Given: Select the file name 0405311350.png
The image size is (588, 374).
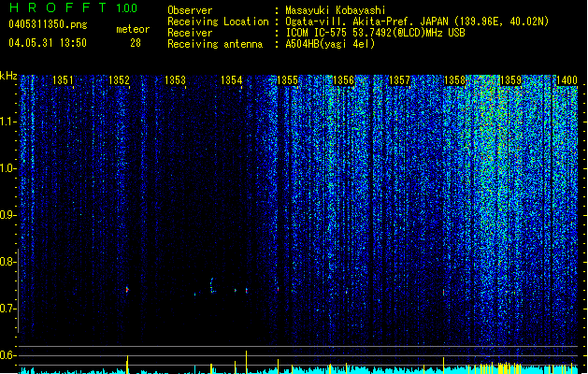Looking at the screenshot, I should pos(48,25).
